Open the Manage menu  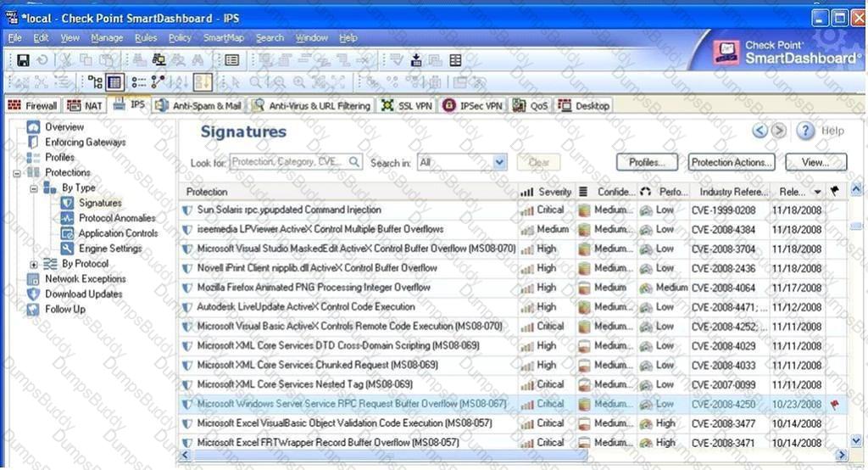[x=107, y=37]
